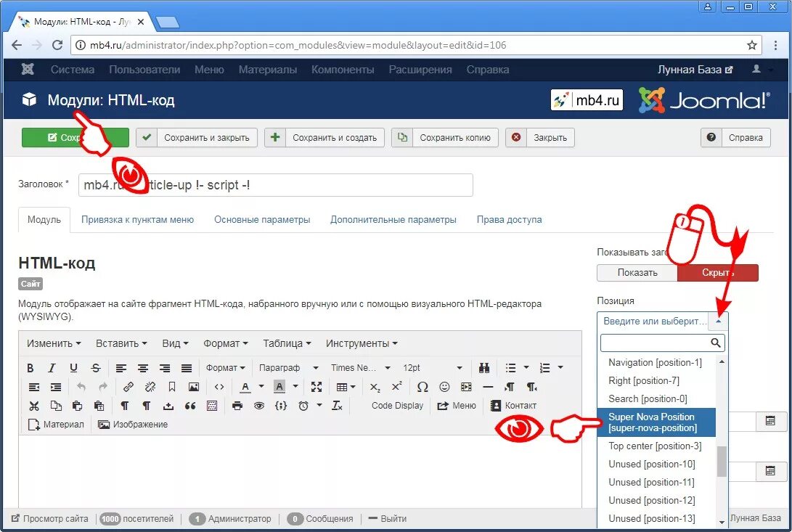792x532 pixels.
Task: Bookmark page with the star icon
Action: pyautogui.click(x=751, y=45)
